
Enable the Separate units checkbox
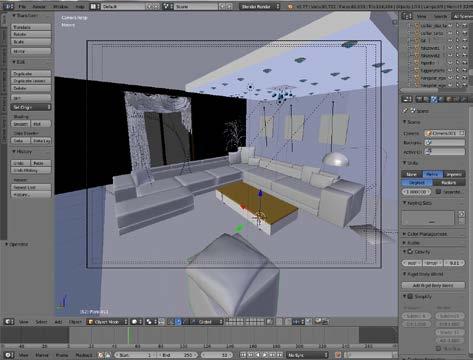[439, 192]
